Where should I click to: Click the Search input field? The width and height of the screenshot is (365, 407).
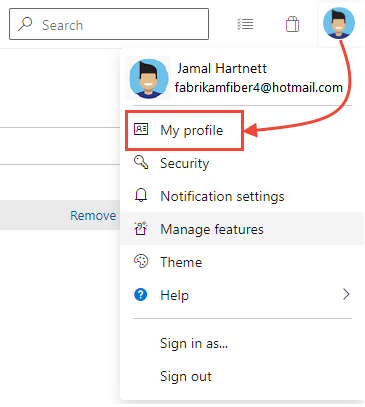click(x=109, y=24)
